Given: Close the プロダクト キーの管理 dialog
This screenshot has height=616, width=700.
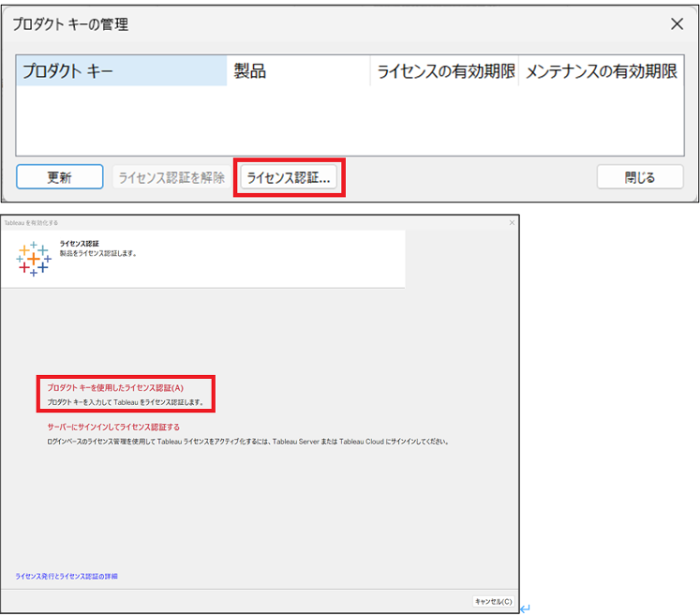Looking at the screenshot, I should coord(678,24).
